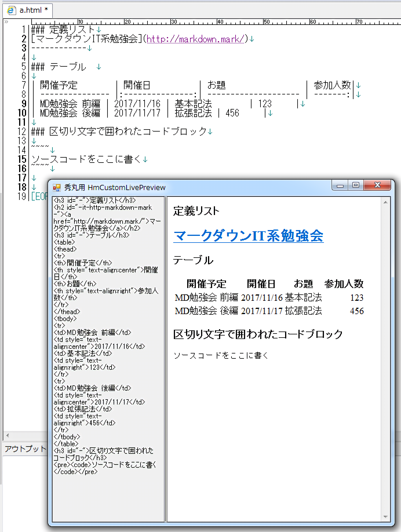Image resolution: width=401 pixels, height=532 pixels.
Task: Select the アウトプット output panel tab
Action: 25,449
